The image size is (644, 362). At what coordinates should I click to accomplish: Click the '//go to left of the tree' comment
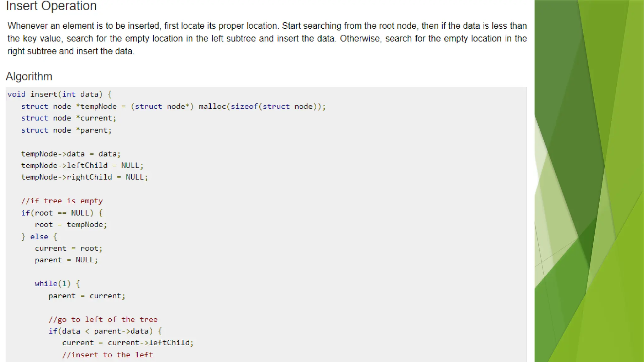tap(103, 320)
